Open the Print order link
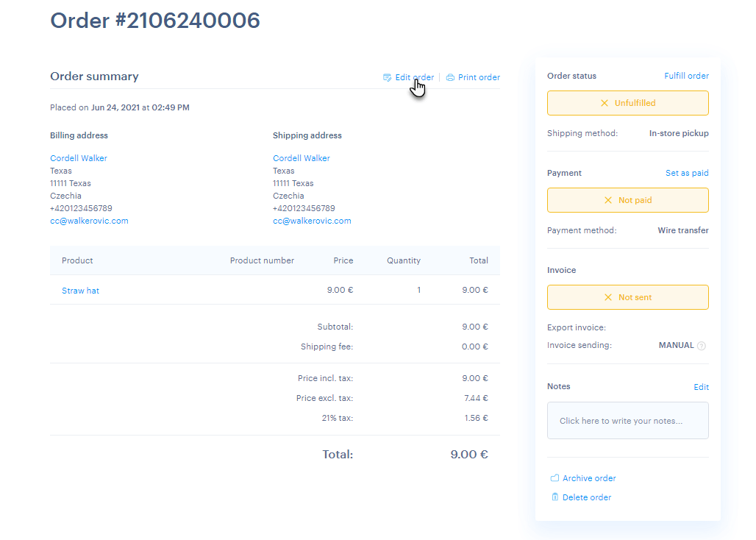756x540 pixels. tap(479, 77)
